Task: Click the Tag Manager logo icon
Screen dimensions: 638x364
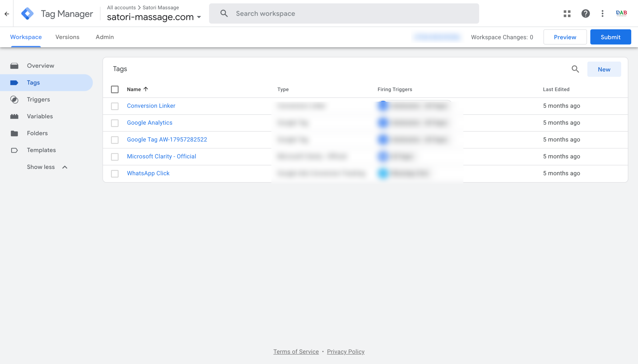Action: coord(27,13)
